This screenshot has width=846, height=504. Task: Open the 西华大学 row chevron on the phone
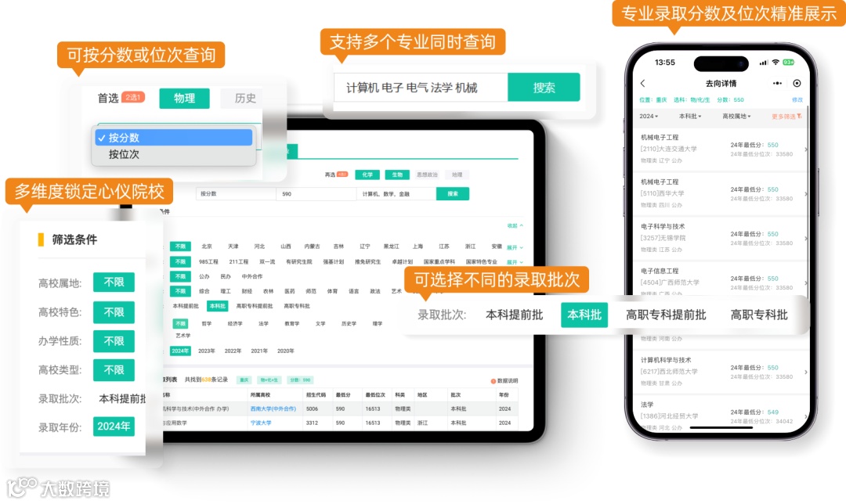[806, 193]
